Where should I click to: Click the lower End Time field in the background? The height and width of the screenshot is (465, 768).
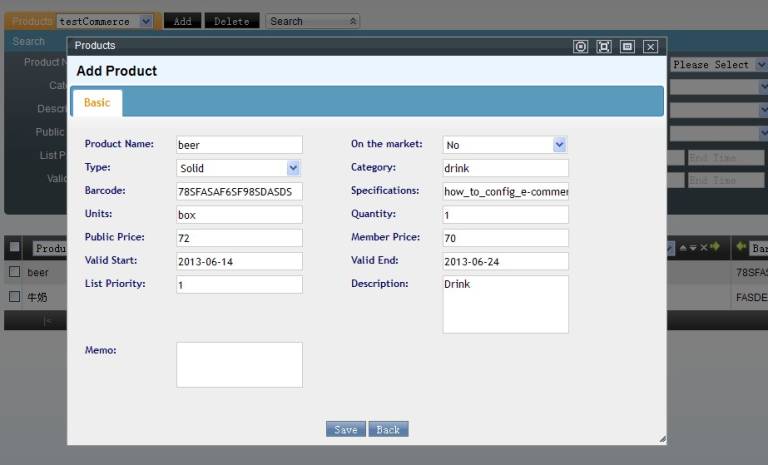pos(726,180)
